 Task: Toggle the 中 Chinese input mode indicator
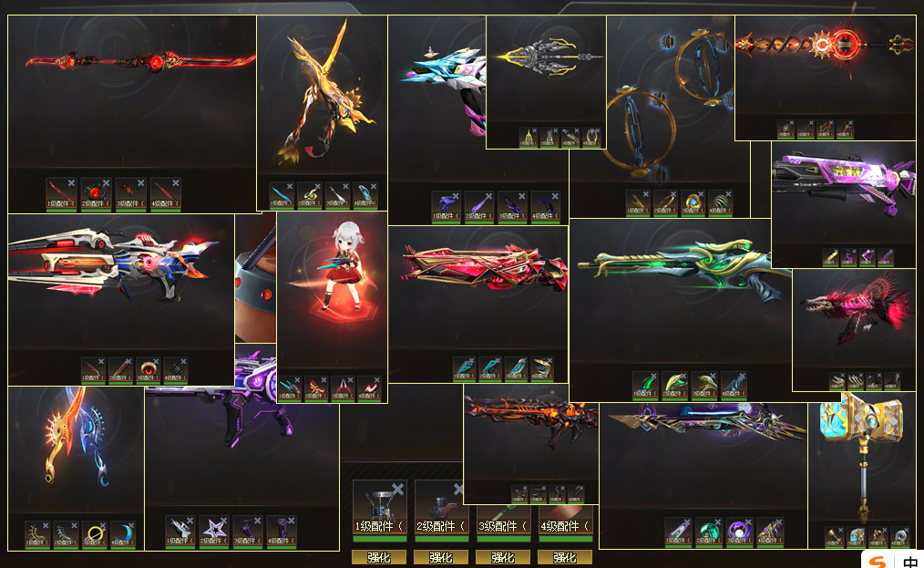click(x=910, y=562)
